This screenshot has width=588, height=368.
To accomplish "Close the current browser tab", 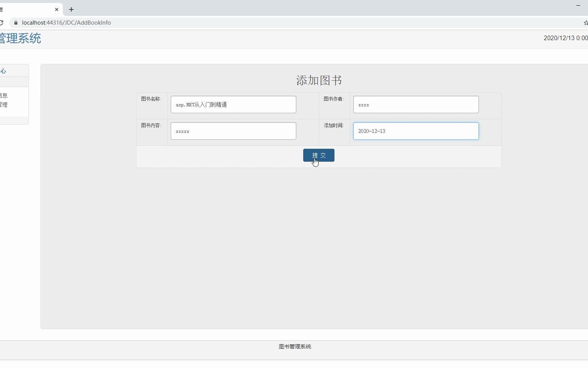I will [x=57, y=10].
